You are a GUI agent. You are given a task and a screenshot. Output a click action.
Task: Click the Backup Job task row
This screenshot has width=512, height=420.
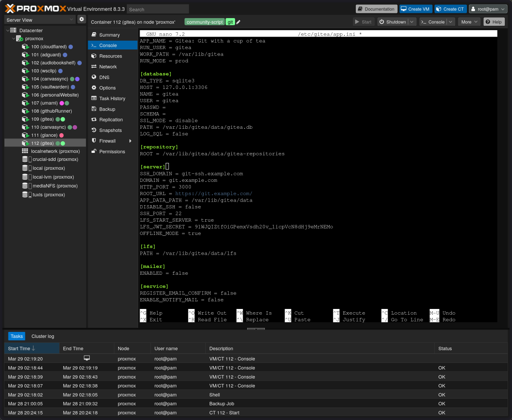click(256, 404)
